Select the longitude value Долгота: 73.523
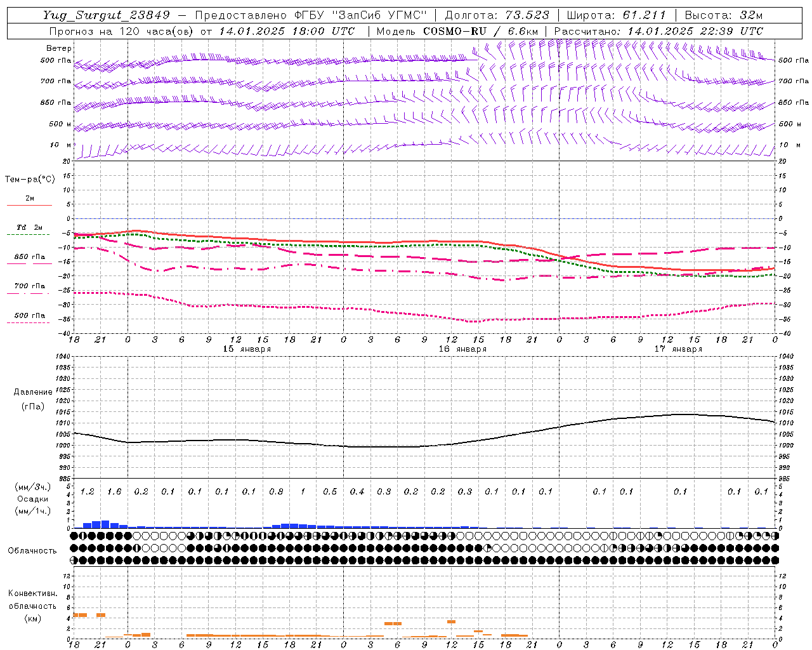 [x=497, y=15]
